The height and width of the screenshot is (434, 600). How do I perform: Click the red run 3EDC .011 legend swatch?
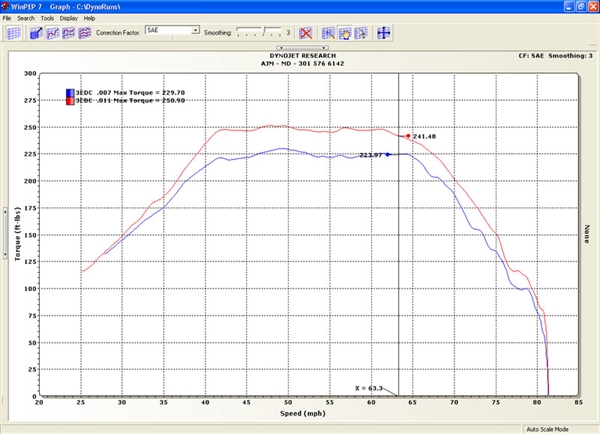click(70, 101)
